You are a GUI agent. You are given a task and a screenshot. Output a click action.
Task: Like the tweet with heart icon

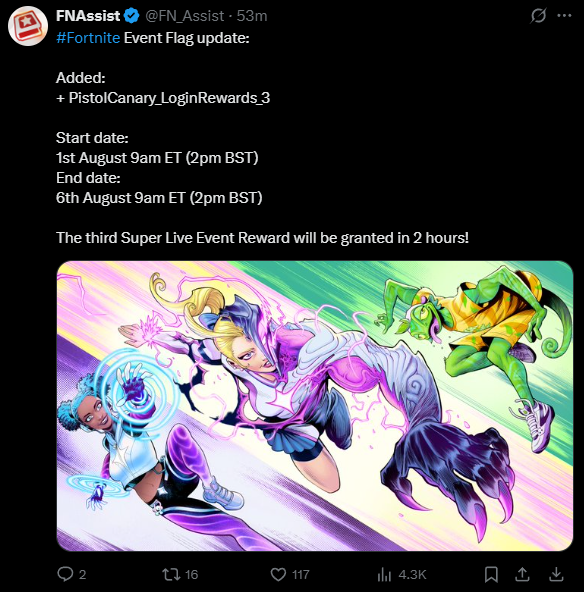(x=278, y=575)
